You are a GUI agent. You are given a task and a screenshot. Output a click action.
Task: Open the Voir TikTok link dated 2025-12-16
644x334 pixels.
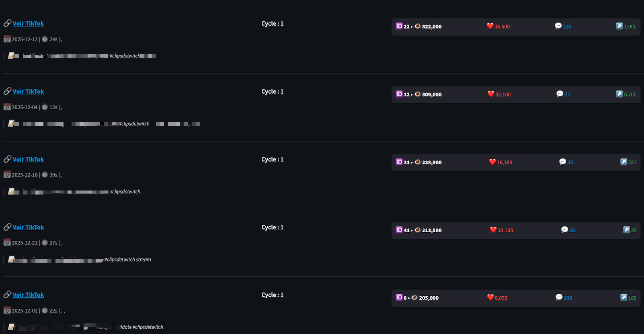coord(28,160)
